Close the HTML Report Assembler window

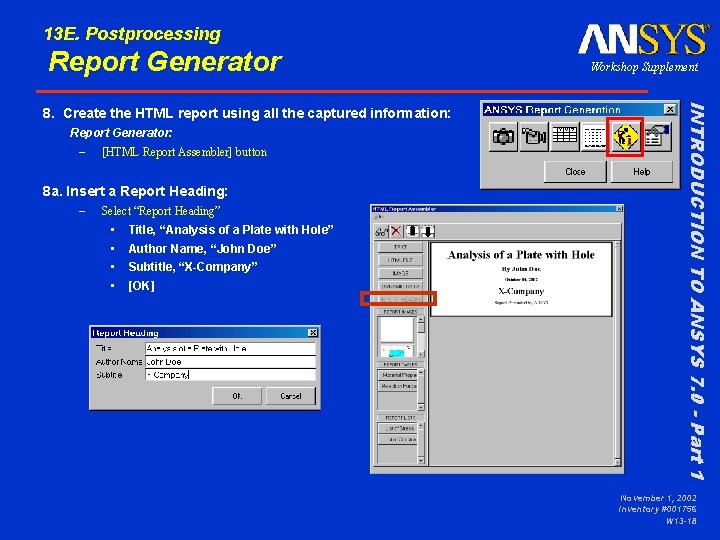(619, 209)
